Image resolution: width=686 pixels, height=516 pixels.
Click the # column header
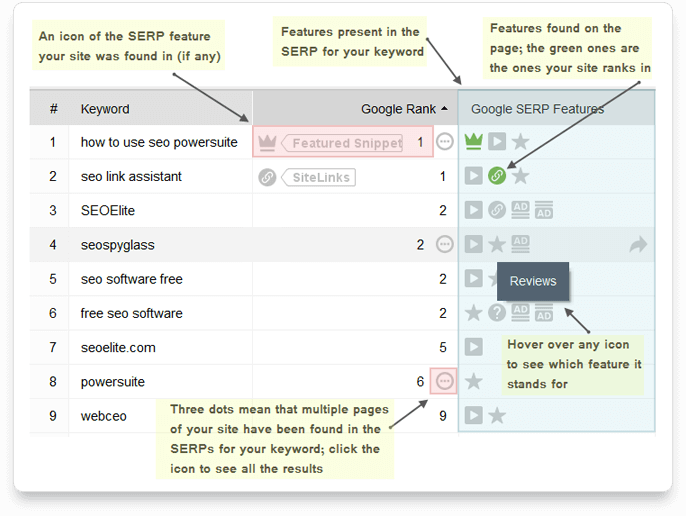point(53,109)
